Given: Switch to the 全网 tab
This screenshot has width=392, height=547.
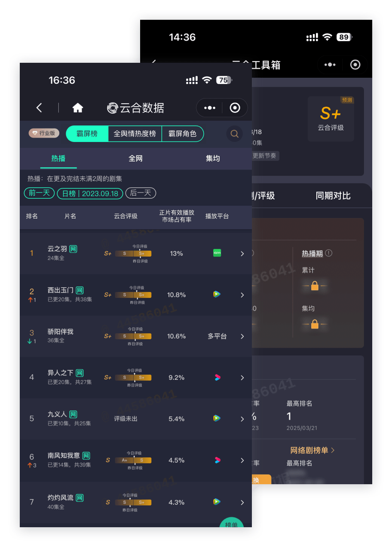Looking at the screenshot, I should pyautogui.click(x=135, y=158).
